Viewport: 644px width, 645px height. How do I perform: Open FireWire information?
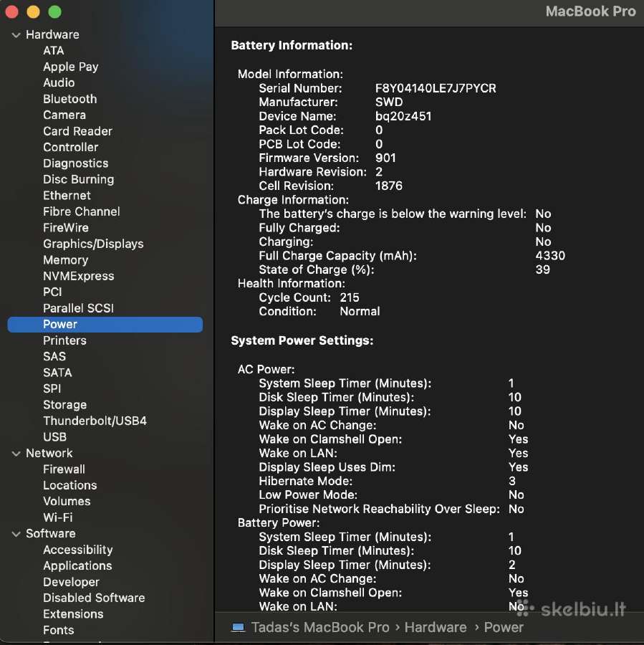click(x=66, y=227)
